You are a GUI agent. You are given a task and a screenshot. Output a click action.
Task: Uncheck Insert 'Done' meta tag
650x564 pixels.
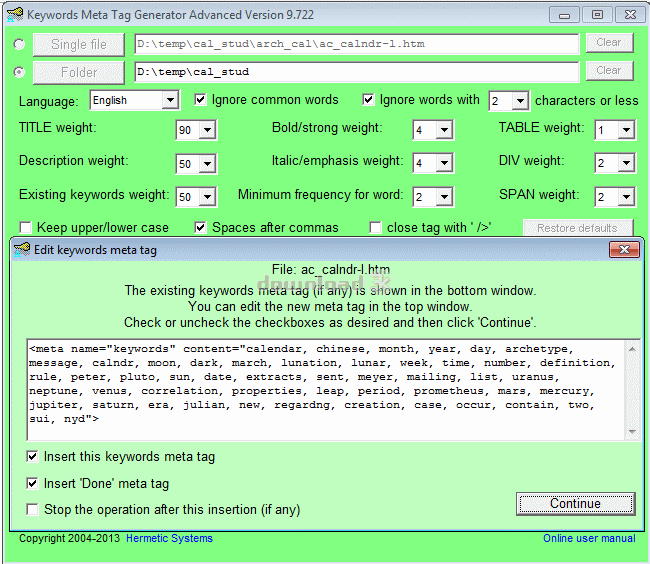(32, 484)
